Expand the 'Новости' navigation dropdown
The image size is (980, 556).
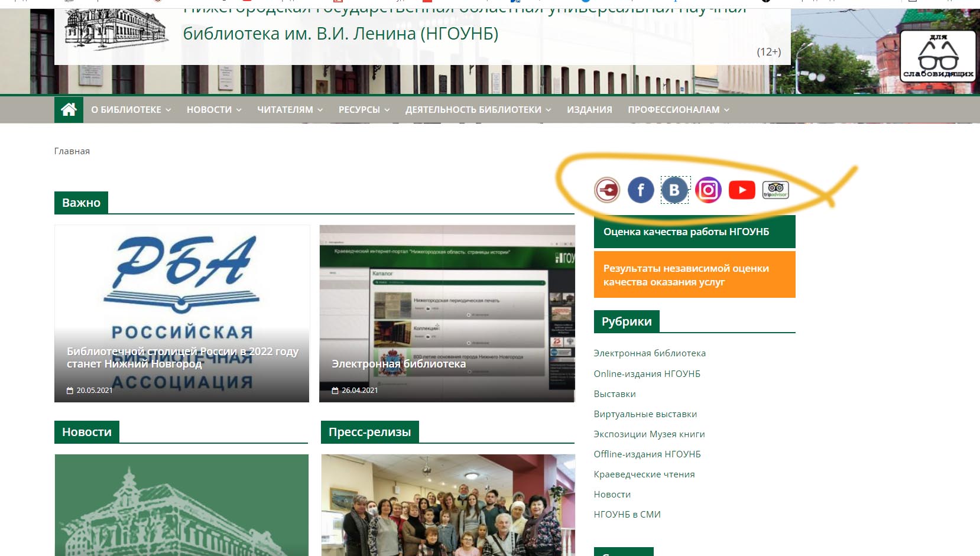tap(214, 110)
